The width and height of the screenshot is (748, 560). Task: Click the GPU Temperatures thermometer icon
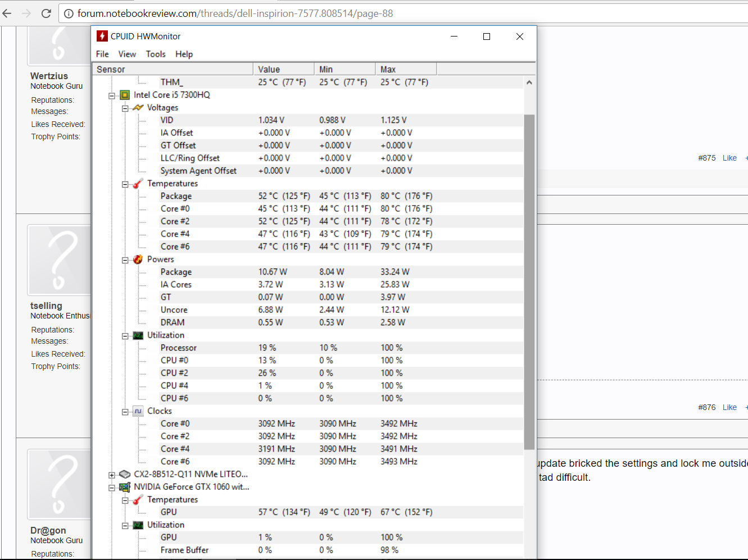[138, 499]
